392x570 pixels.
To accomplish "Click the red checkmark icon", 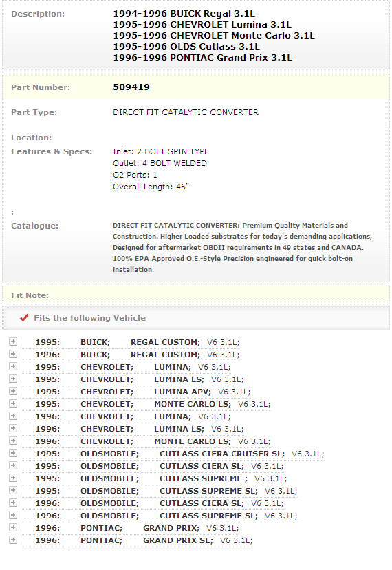I will tap(24, 318).
